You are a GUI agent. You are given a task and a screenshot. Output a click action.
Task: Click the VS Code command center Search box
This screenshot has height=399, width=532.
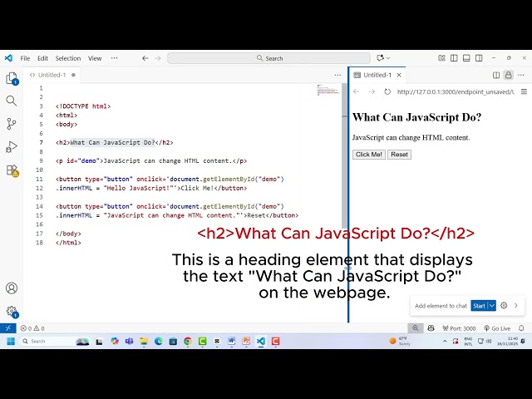tap(268, 58)
